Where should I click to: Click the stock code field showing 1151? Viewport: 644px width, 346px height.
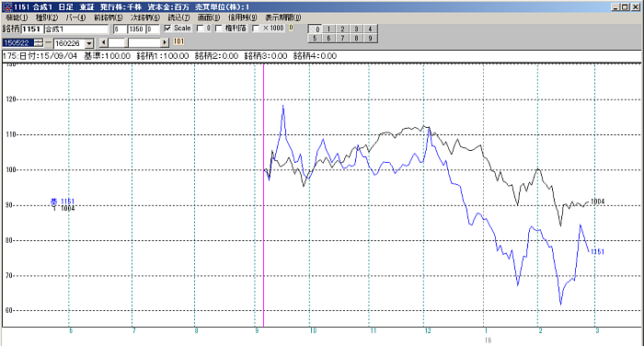31,29
